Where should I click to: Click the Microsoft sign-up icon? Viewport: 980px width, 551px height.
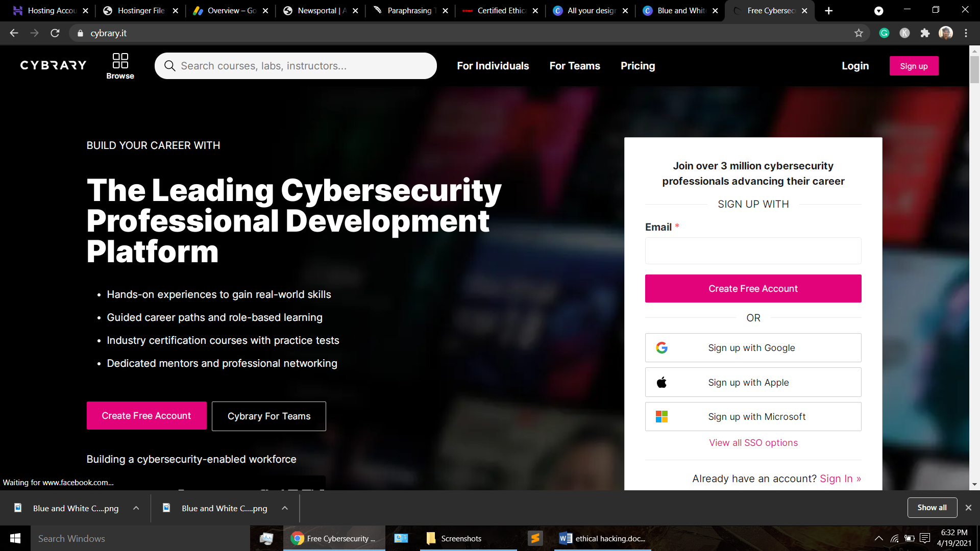pos(663,416)
